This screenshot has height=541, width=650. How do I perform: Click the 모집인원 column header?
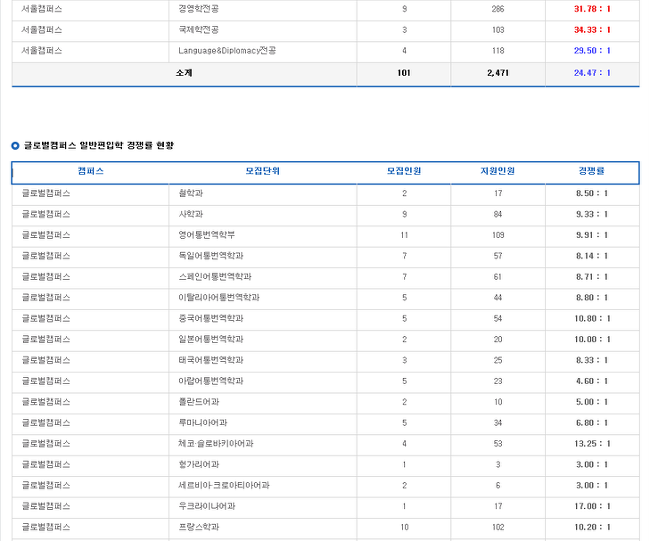point(404,171)
